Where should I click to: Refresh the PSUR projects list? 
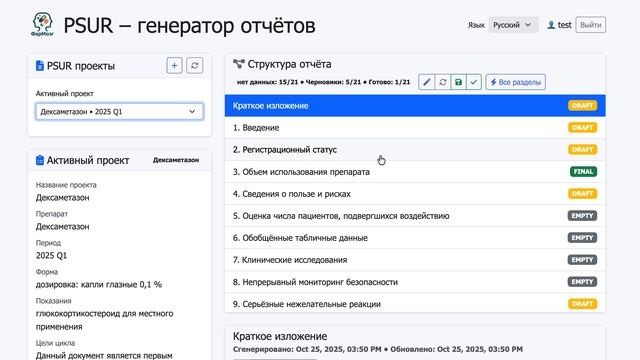point(195,65)
